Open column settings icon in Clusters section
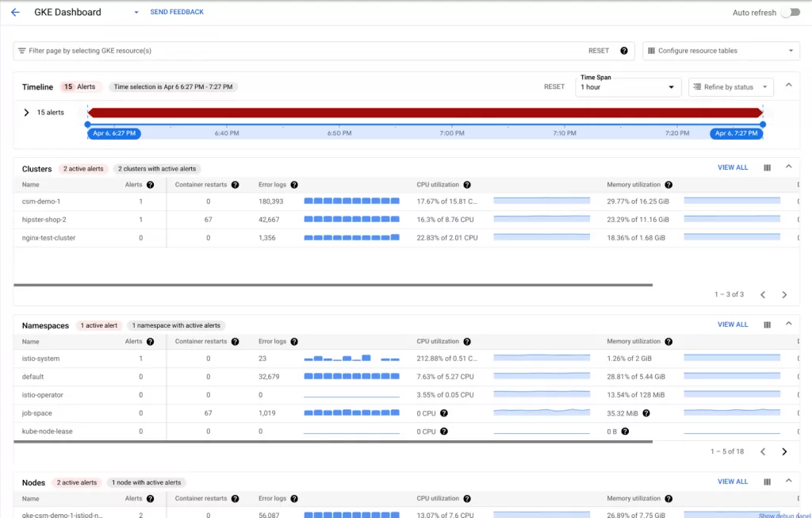This screenshot has height=518, width=812. pos(767,168)
